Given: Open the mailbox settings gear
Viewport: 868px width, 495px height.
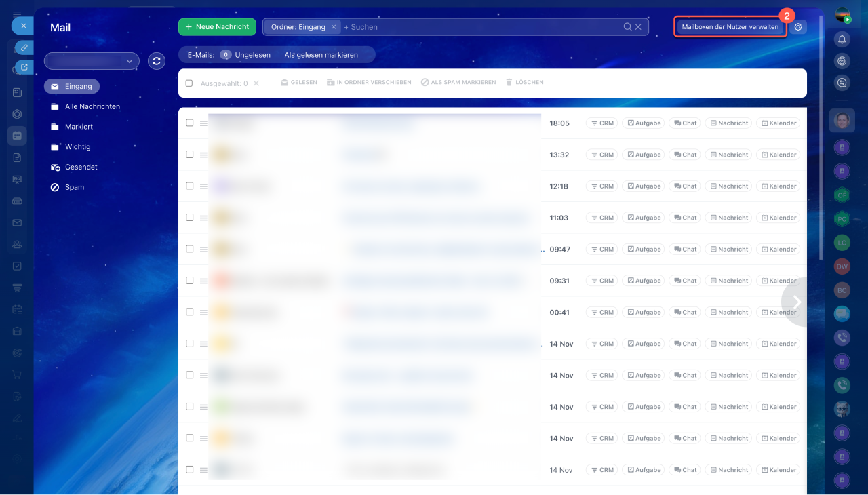Looking at the screenshot, I should 798,27.
